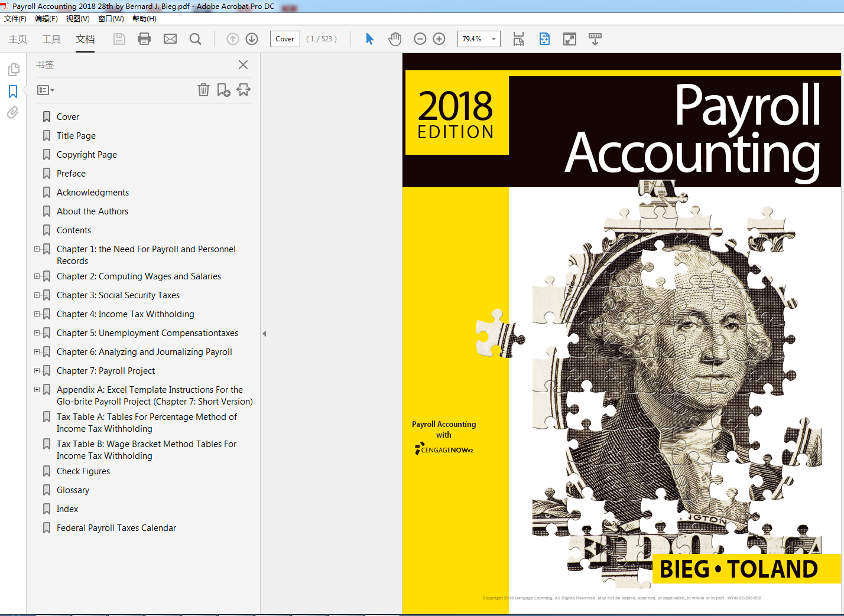This screenshot has height=616, width=844.
Task: Click the (1 / 523) page count text
Action: pyautogui.click(x=322, y=39)
